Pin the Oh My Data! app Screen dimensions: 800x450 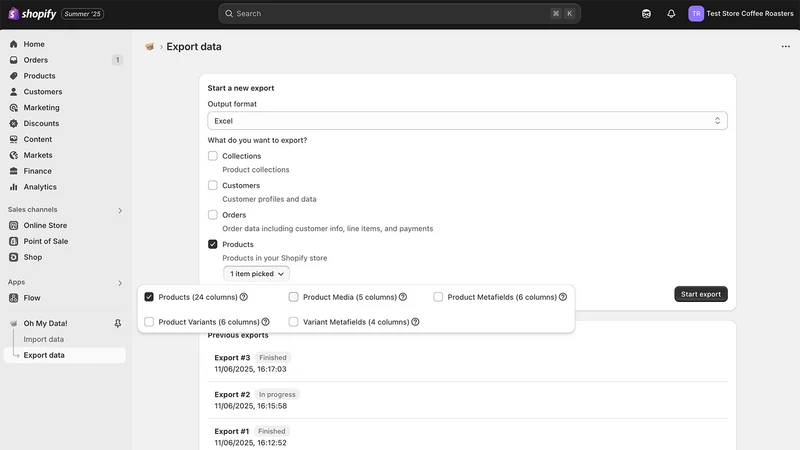(x=117, y=323)
